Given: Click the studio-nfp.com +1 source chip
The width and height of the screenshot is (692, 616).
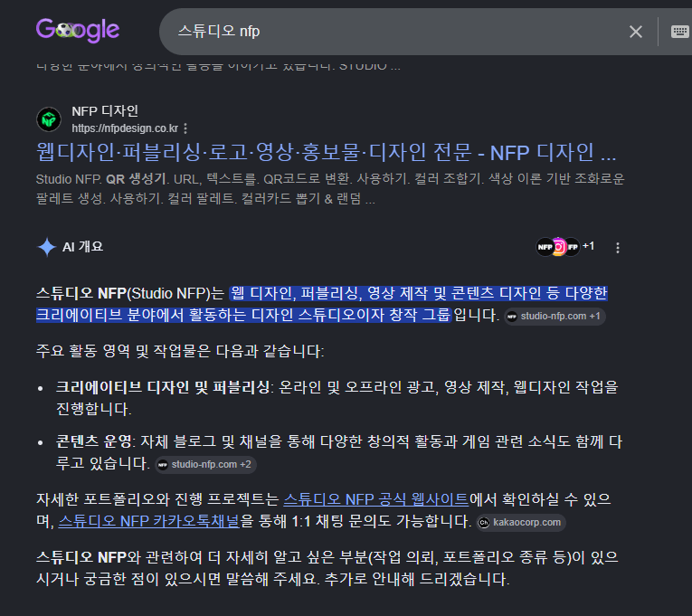Looking at the screenshot, I should [x=555, y=317].
